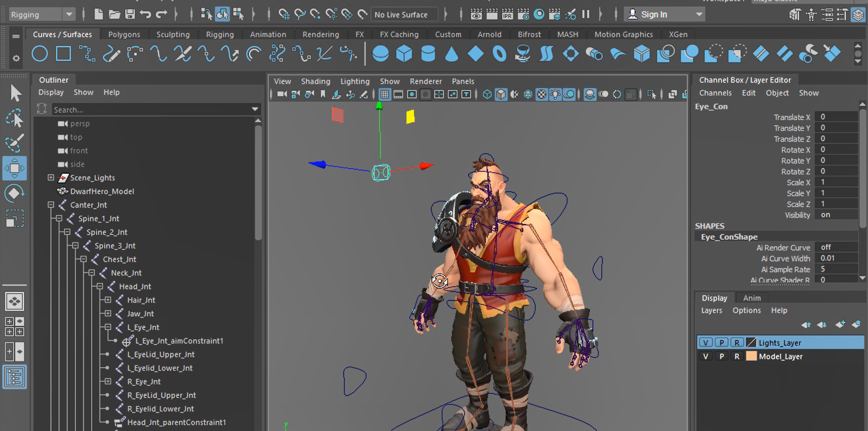
Task: Switch to the Animation shelf tab
Action: 268,34
